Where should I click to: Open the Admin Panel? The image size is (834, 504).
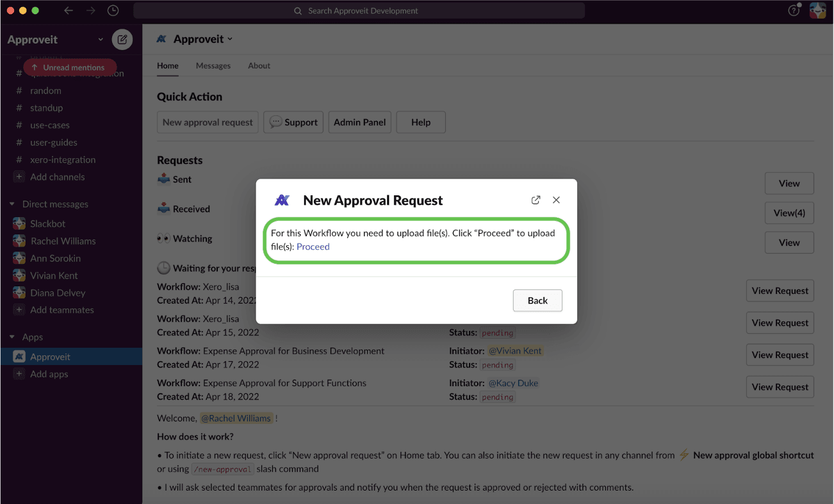pos(360,122)
